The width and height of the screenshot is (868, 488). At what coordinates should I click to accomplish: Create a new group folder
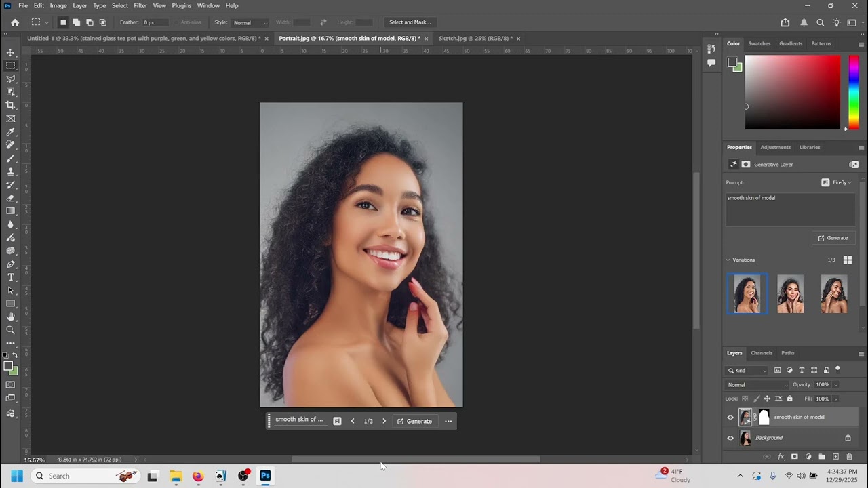822,457
